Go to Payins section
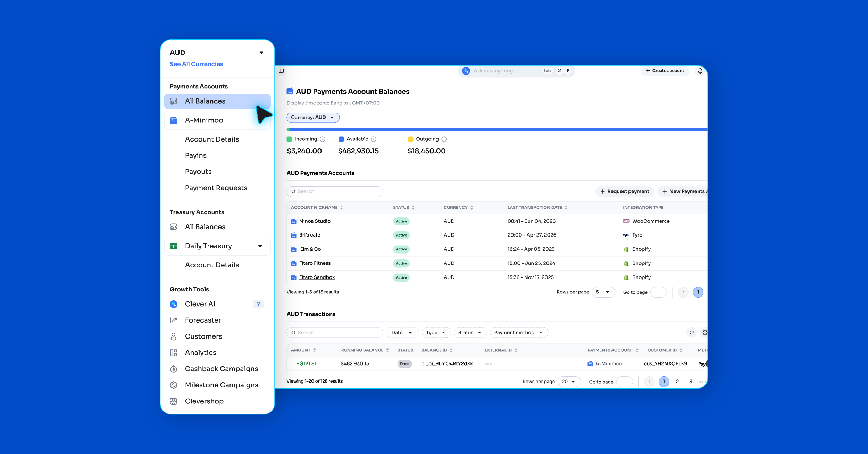This screenshot has width=868, height=454. (x=196, y=155)
